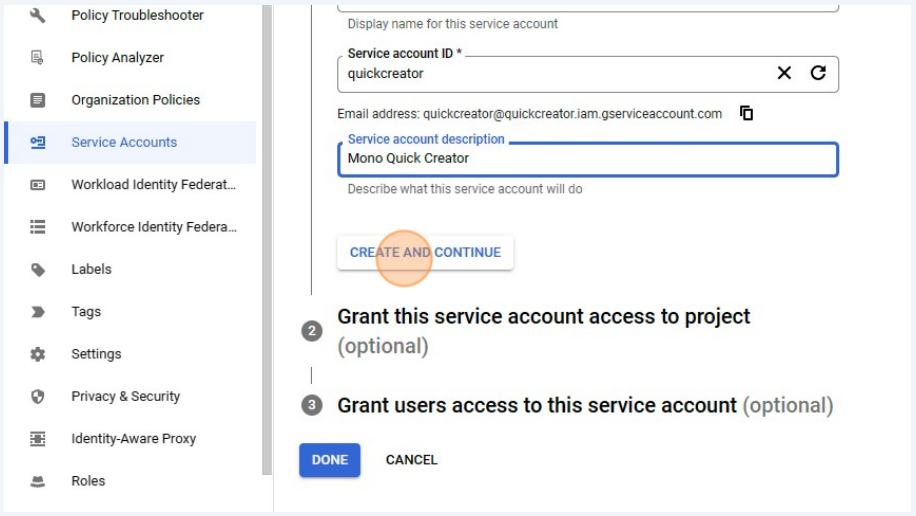916x516 pixels.
Task: Click the Settings gear icon
Action: point(37,354)
